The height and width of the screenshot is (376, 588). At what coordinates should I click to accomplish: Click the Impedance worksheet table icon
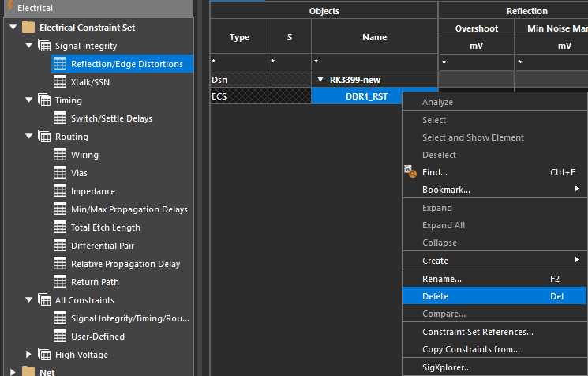coord(60,191)
